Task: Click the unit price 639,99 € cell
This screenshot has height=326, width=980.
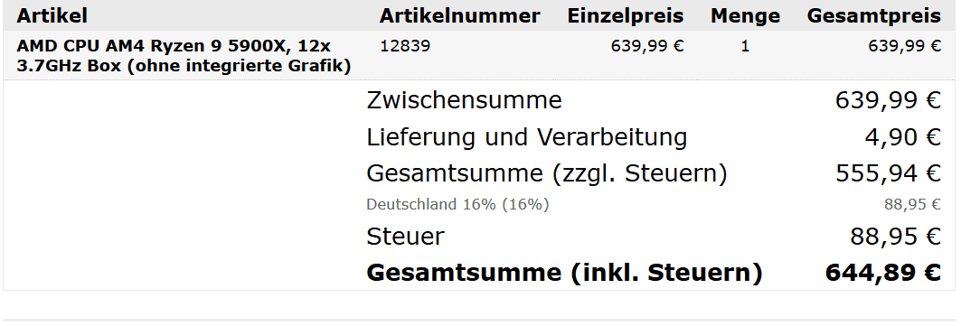Action: 647,46
